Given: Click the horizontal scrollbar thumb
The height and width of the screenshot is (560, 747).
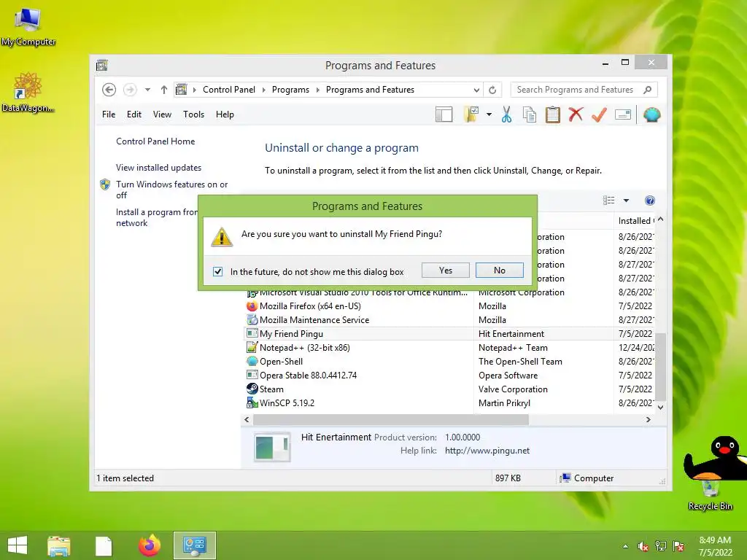Looking at the screenshot, I should [x=391, y=419].
